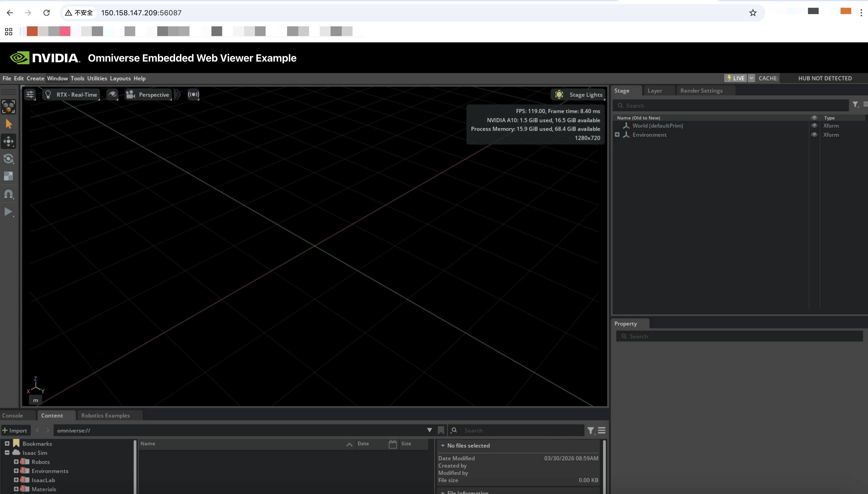Screen dimensions: 868x494
Task: Open the omniverse path dropdown arrow
Action: [x=429, y=430]
